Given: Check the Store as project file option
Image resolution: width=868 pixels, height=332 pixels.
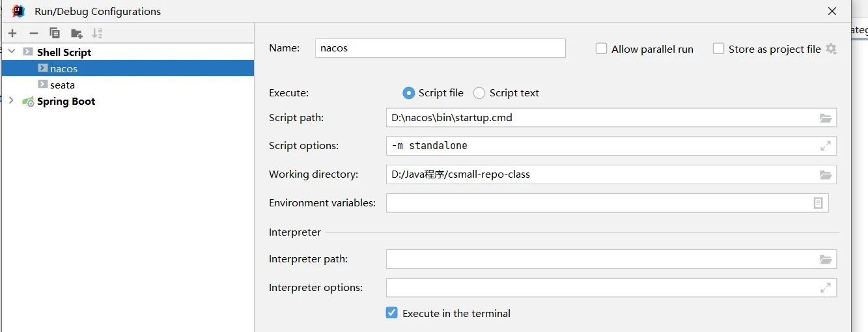Looking at the screenshot, I should click(718, 49).
